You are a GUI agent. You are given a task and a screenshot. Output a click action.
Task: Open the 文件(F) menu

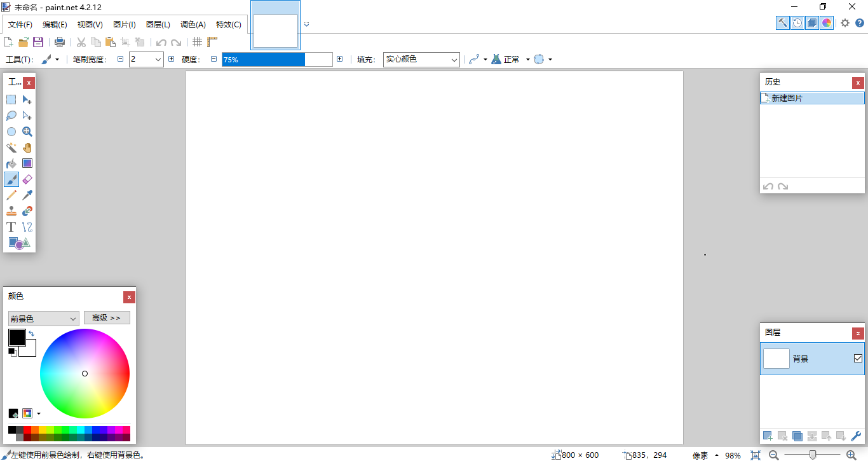point(20,25)
